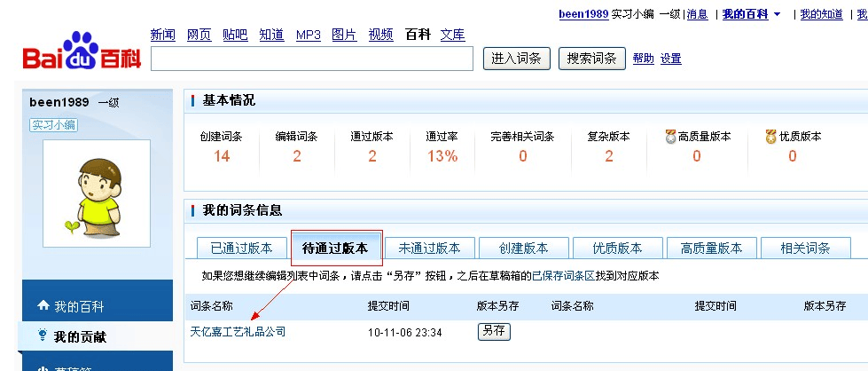
Task: Open the 相关词条 tab
Action: click(805, 248)
